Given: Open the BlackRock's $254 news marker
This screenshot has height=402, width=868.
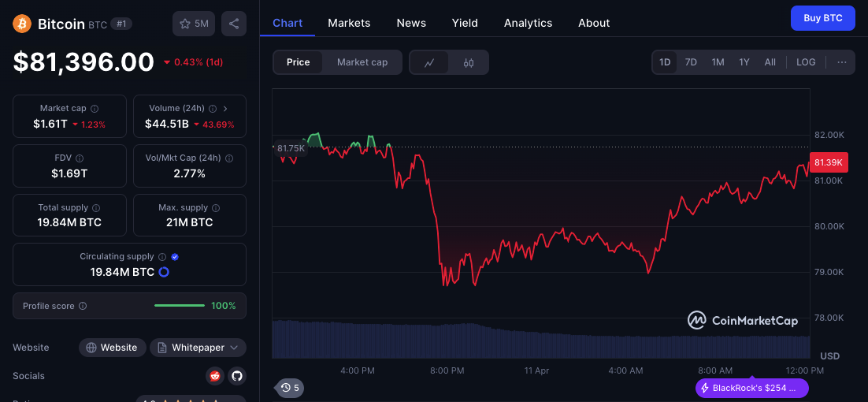Looking at the screenshot, I should pyautogui.click(x=751, y=388).
